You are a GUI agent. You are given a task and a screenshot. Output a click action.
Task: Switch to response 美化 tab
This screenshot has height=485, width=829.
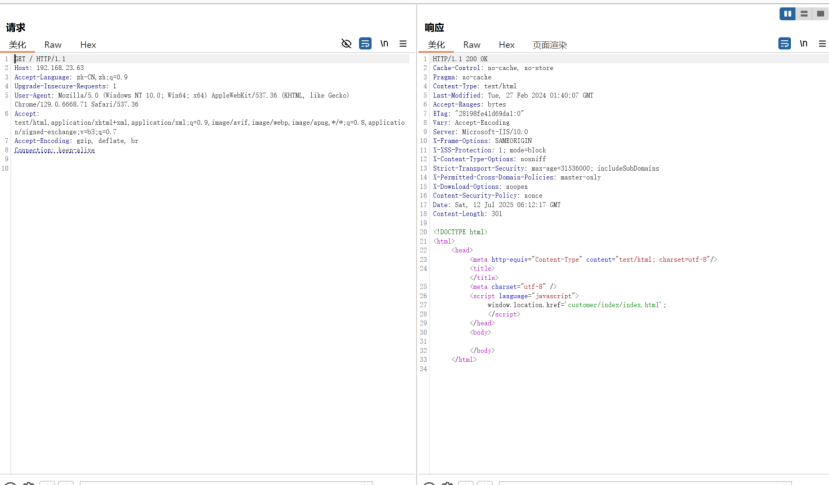(x=436, y=44)
